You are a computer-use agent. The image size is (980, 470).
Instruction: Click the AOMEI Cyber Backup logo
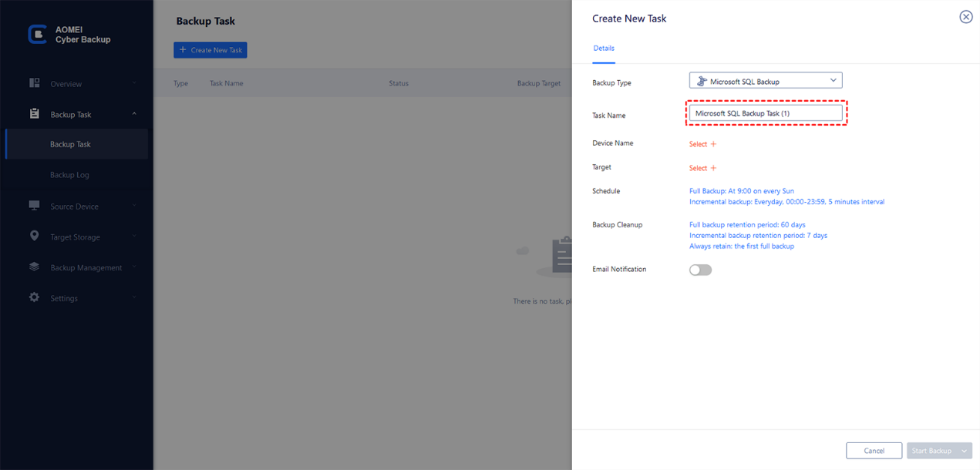coord(37,34)
